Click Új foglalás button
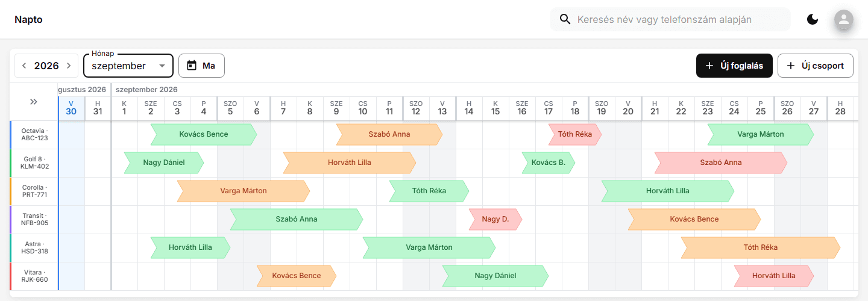 pos(734,66)
